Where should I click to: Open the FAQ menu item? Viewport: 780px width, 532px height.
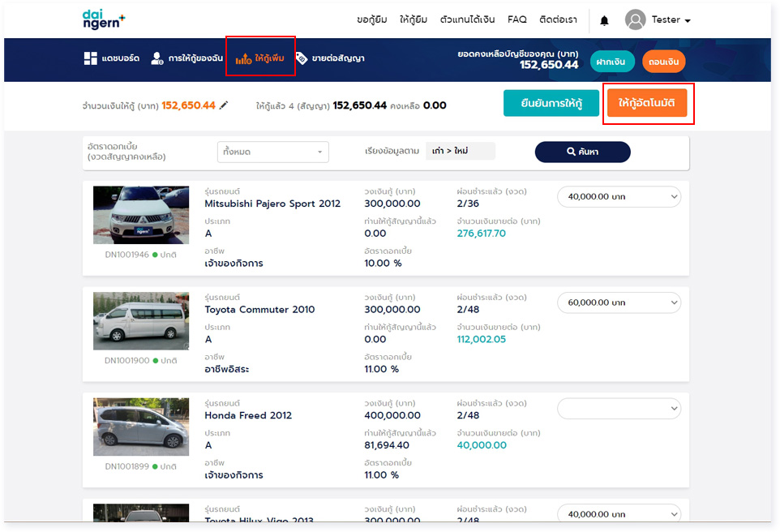(x=516, y=19)
